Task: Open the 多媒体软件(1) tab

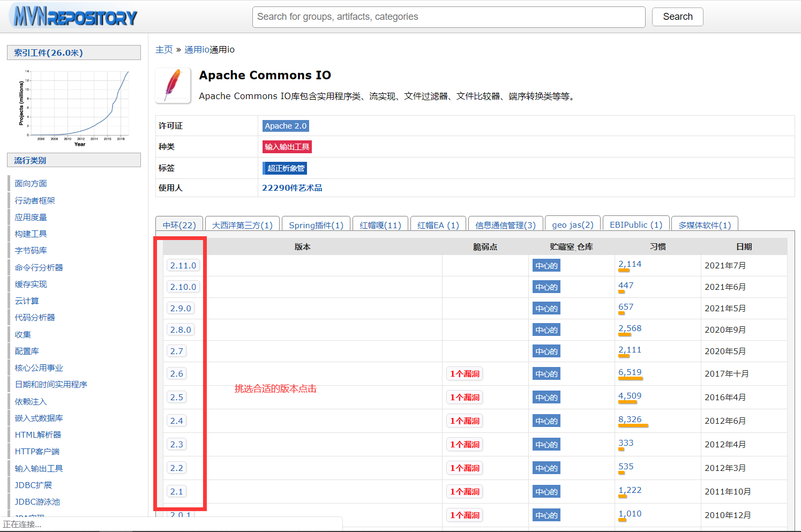Action: tap(705, 224)
